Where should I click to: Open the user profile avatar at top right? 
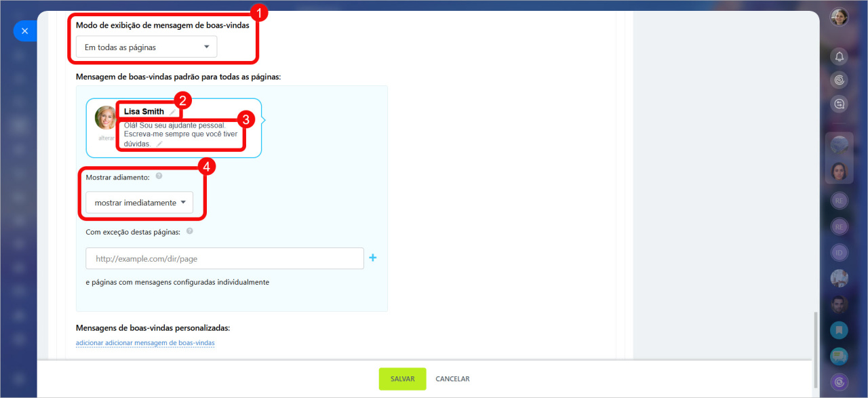coord(840,17)
